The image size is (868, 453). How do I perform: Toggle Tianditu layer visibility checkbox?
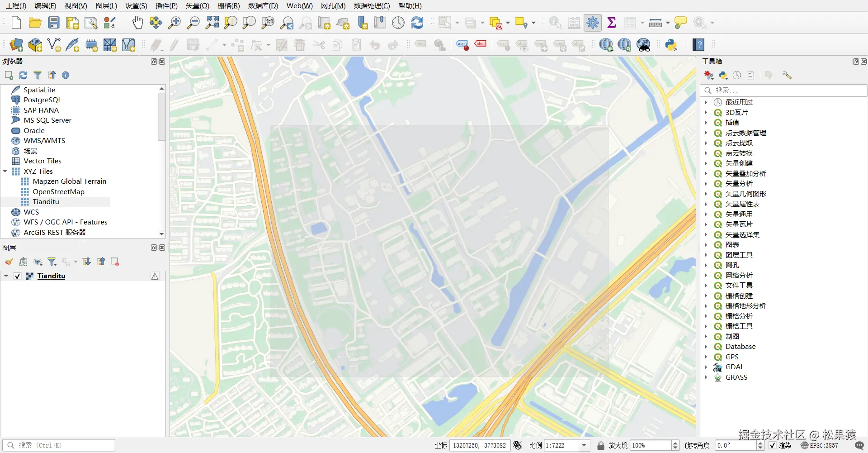pyautogui.click(x=18, y=276)
